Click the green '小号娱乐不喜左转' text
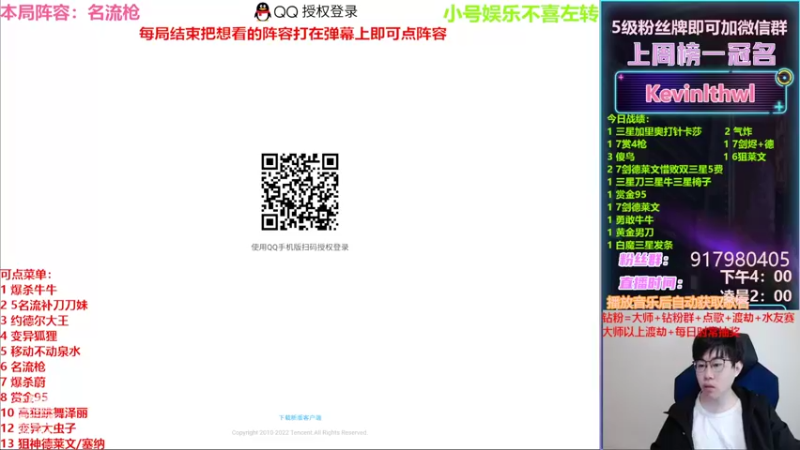The image size is (800, 450). point(521,14)
